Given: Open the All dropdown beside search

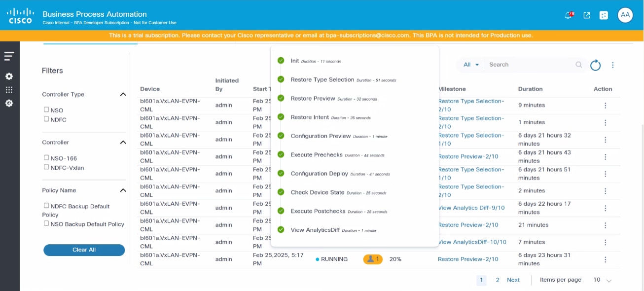Looking at the screenshot, I should 471,65.
